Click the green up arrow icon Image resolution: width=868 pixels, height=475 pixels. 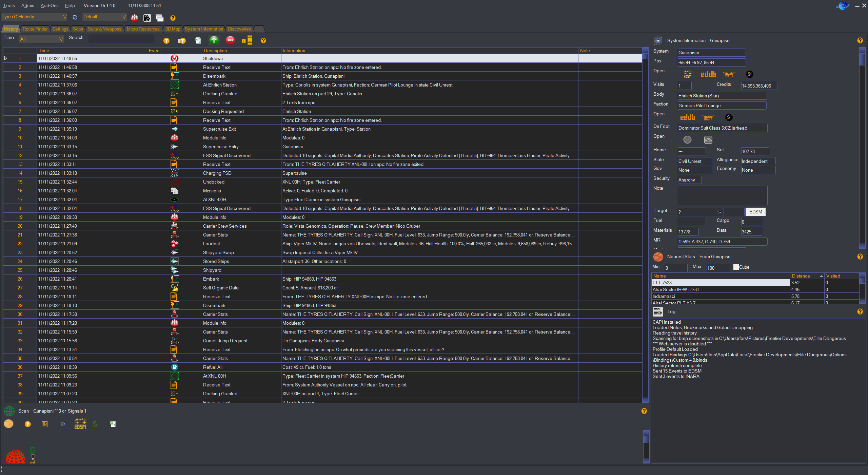point(214,40)
